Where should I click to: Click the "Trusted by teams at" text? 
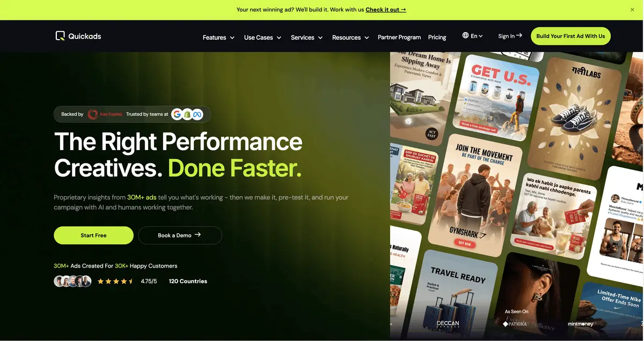[x=147, y=114]
